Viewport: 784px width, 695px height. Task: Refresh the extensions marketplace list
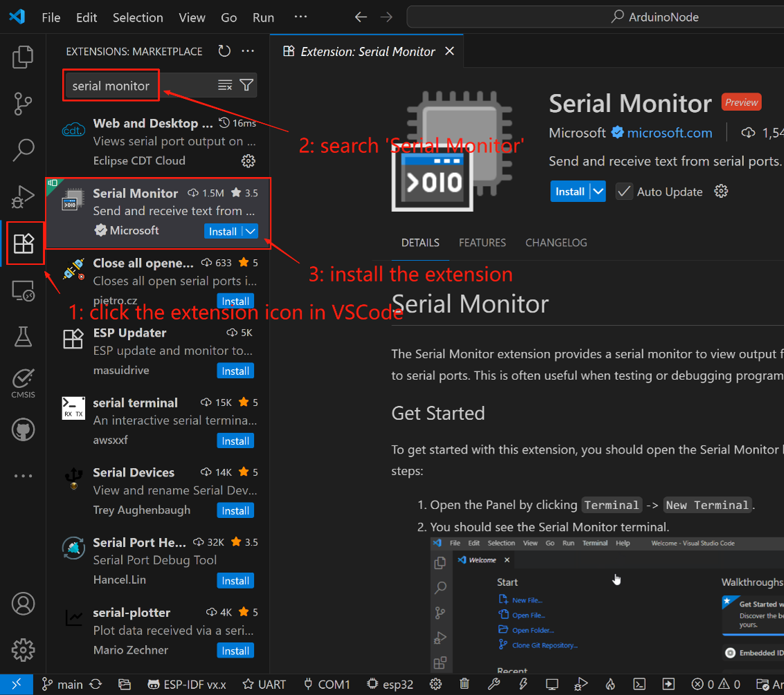click(224, 51)
